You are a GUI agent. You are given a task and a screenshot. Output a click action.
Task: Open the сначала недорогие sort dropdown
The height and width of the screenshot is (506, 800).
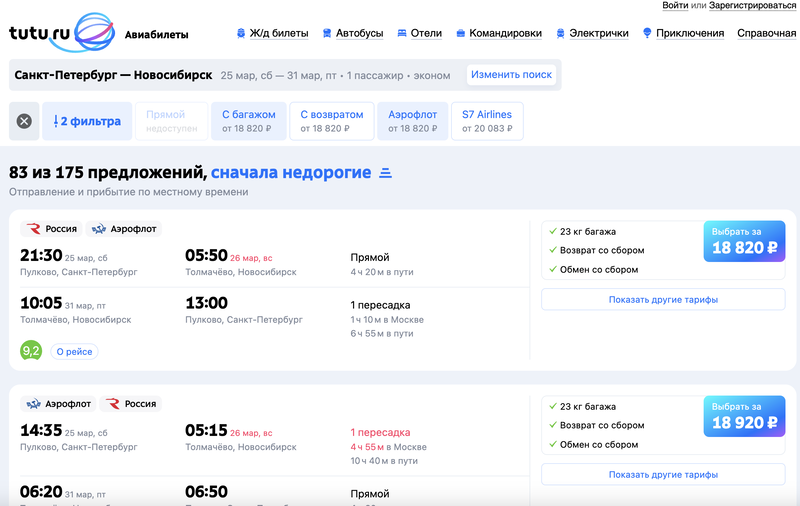point(291,173)
